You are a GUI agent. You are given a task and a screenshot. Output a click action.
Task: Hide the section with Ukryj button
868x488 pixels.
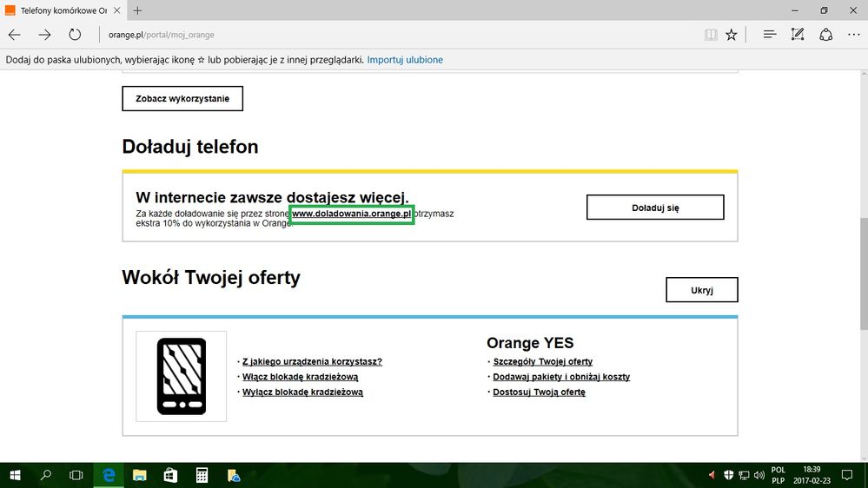pyautogui.click(x=702, y=290)
